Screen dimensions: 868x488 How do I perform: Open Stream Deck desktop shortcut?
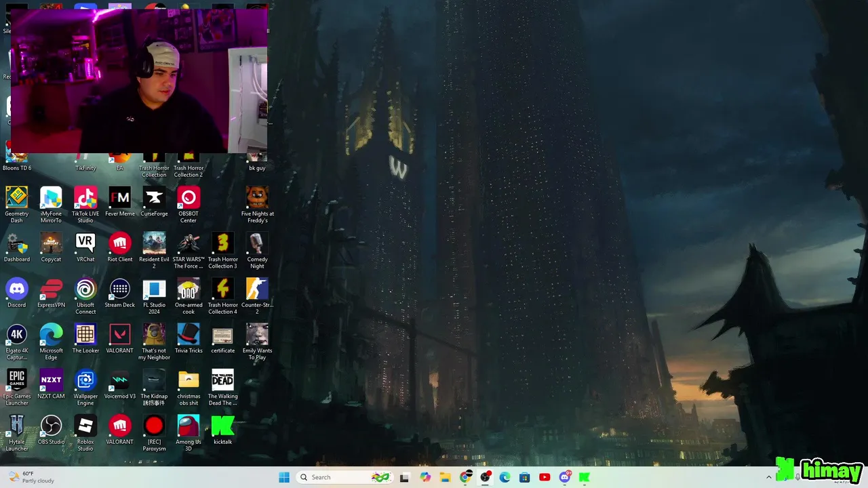coord(119,292)
